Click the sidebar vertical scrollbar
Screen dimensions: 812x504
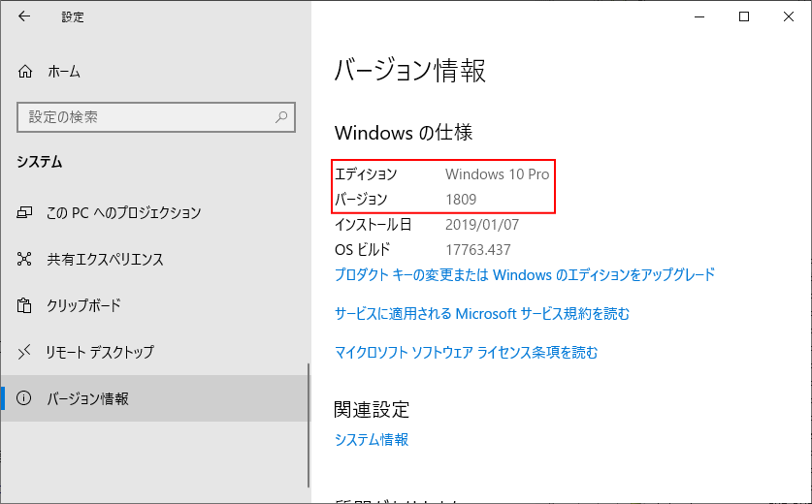(x=309, y=425)
